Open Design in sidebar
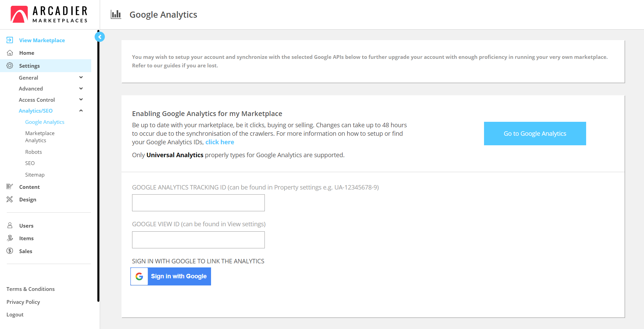 [x=28, y=199]
